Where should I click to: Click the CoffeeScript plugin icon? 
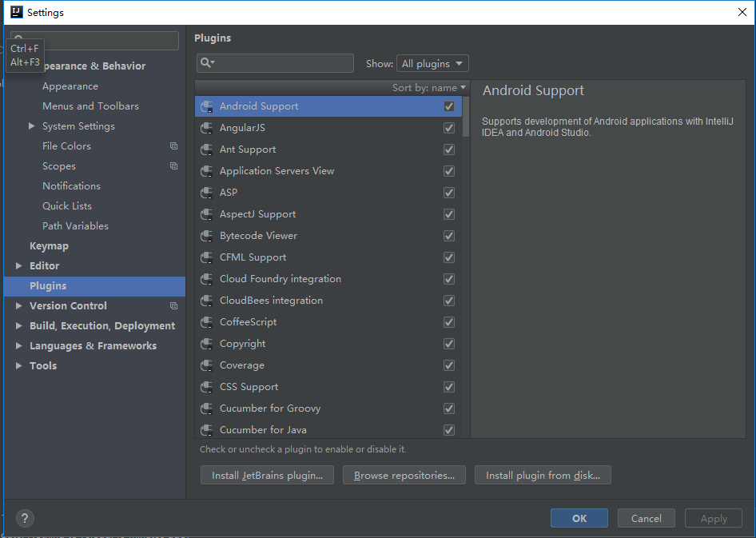pyautogui.click(x=206, y=322)
